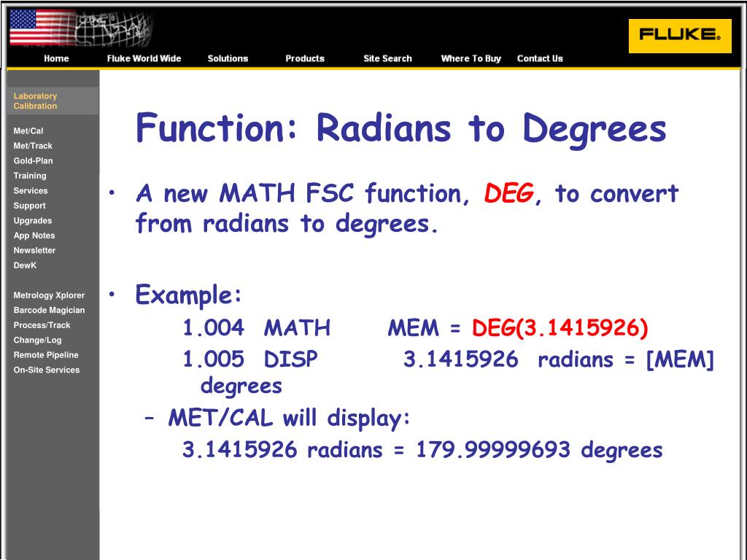
Task: Open the Products navigation item
Action: [x=305, y=58]
